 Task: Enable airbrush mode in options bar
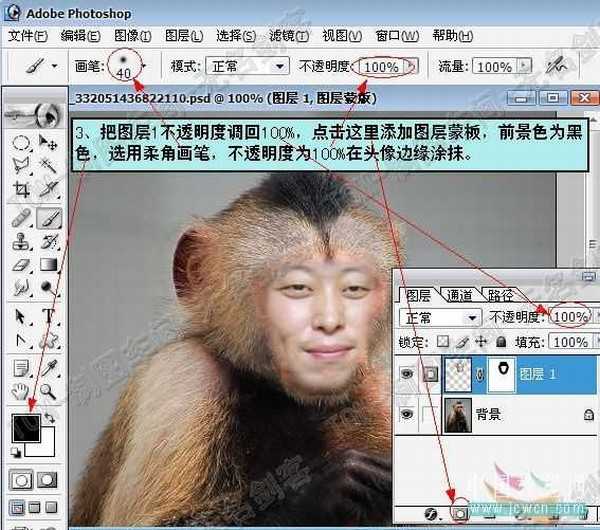556,66
